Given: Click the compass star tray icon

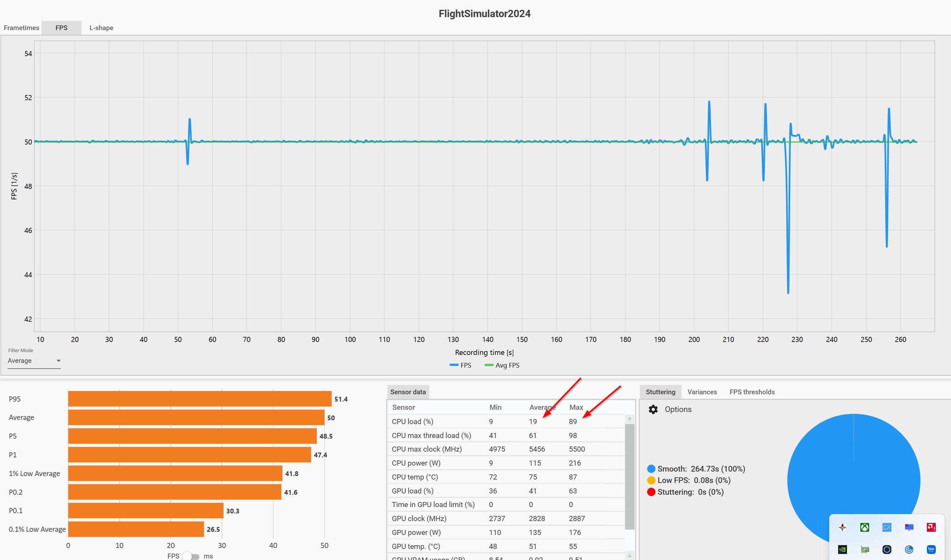Looking at the screenshot, I should tap(842, 527).
